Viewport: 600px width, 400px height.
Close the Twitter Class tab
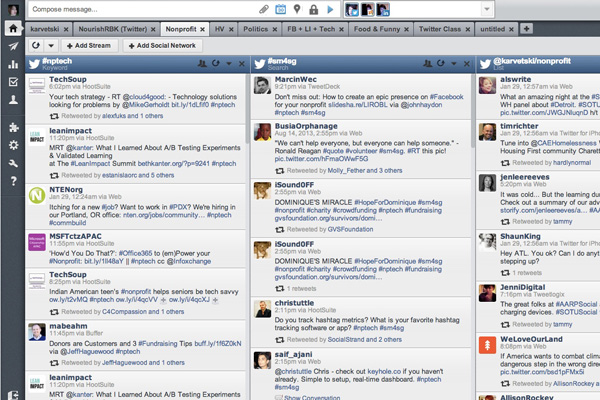[x=468, y=29]
